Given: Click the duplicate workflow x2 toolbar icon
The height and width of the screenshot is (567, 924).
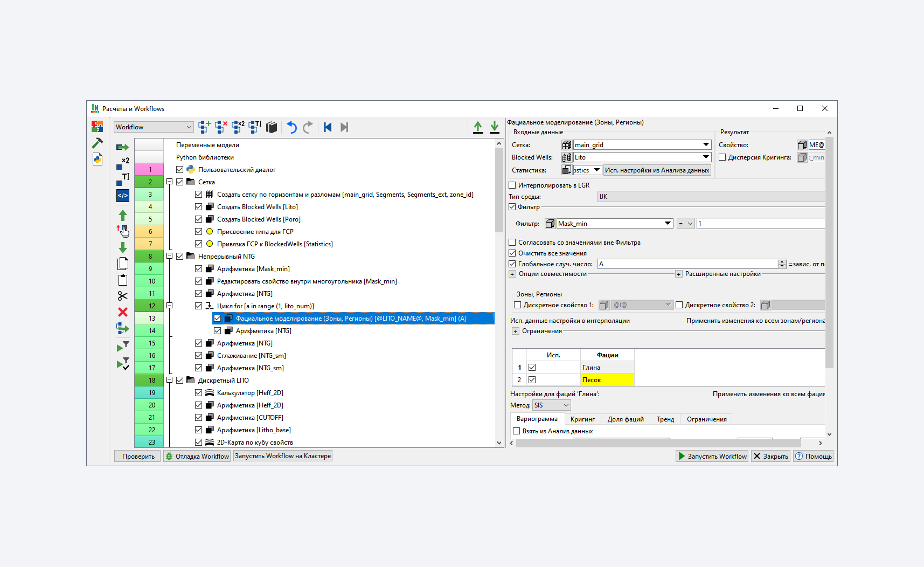Looking at the screenshot, I should click(x=238, y=127).
